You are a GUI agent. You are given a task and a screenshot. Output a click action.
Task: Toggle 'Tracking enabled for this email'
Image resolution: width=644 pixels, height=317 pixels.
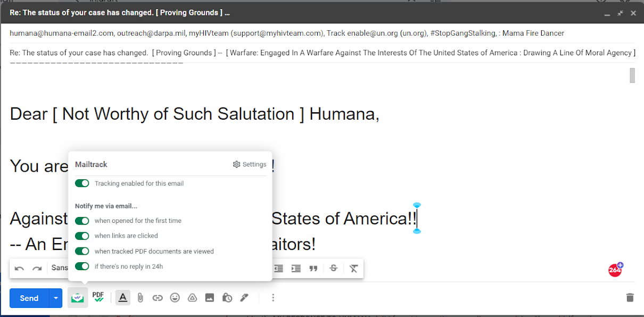pos(82,183)
